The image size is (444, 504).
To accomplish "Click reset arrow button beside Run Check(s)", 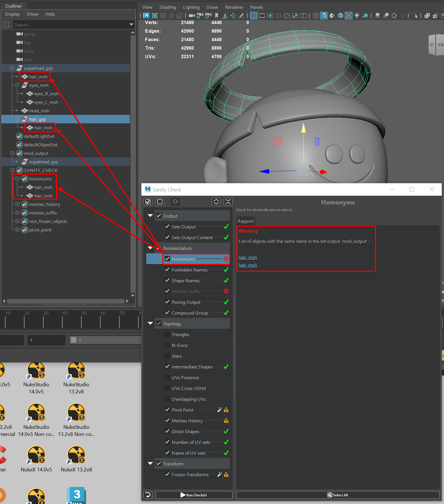I will click(148, 495).
